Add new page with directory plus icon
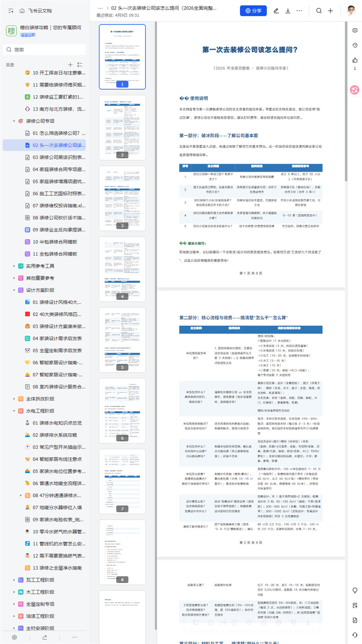Screen dimensions: 362x644 (70, 65)
